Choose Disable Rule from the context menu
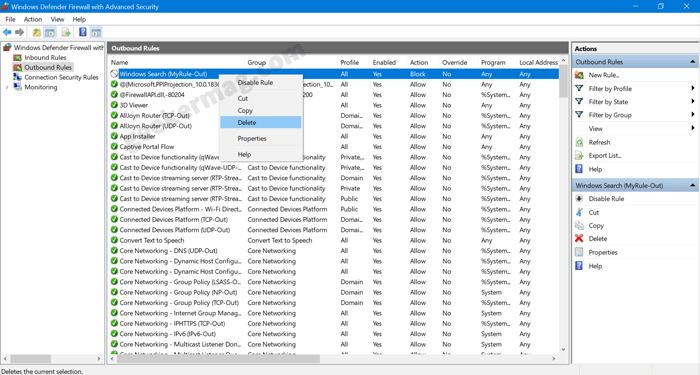This screenshot has width=700, height=375. (x=261, y=83)
